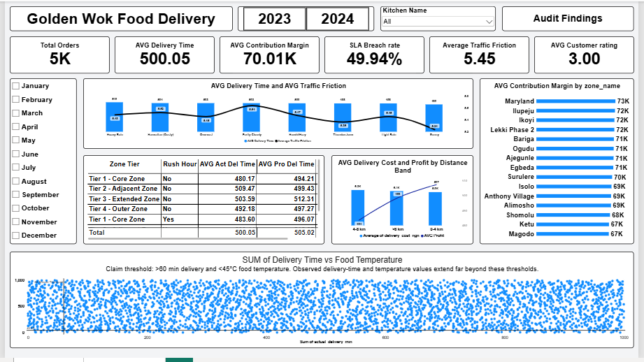Click the Golden Wok Food Delivery title
Screen dimensions: 644x362
121,19
